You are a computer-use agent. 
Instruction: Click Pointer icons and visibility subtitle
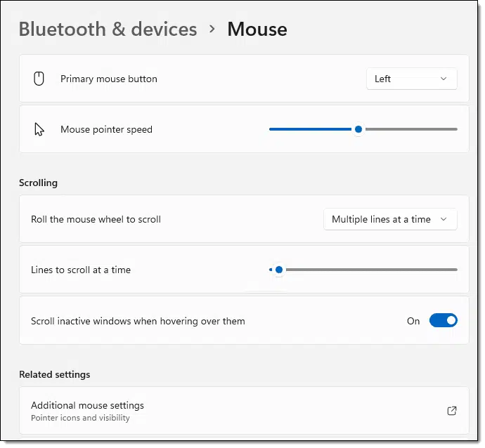pyautogui.click(x=80, y=418)
